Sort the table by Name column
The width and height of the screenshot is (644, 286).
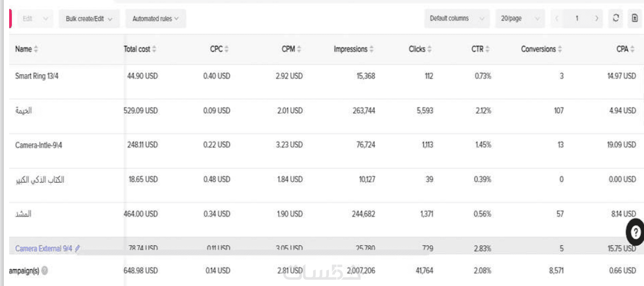[x=36, y=49]
